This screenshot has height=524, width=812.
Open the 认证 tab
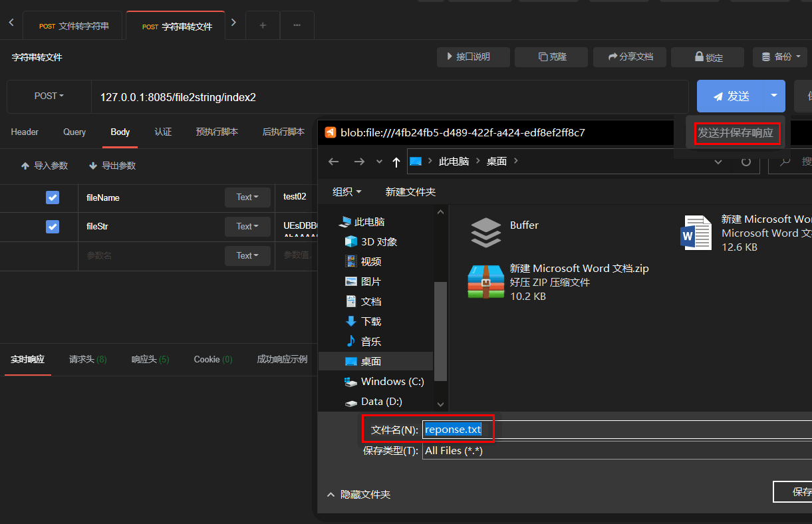click(163, 132)
